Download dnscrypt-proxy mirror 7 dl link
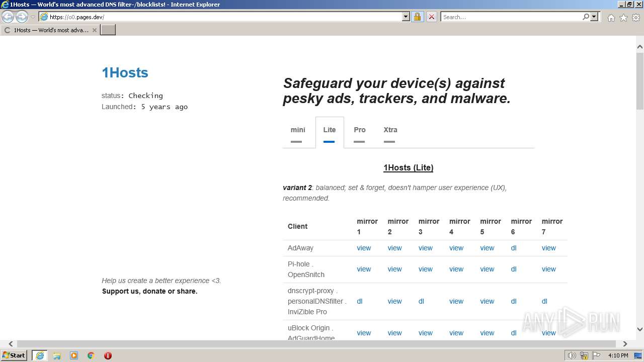Screen dimensions: 644x362 tap(544, 301)
